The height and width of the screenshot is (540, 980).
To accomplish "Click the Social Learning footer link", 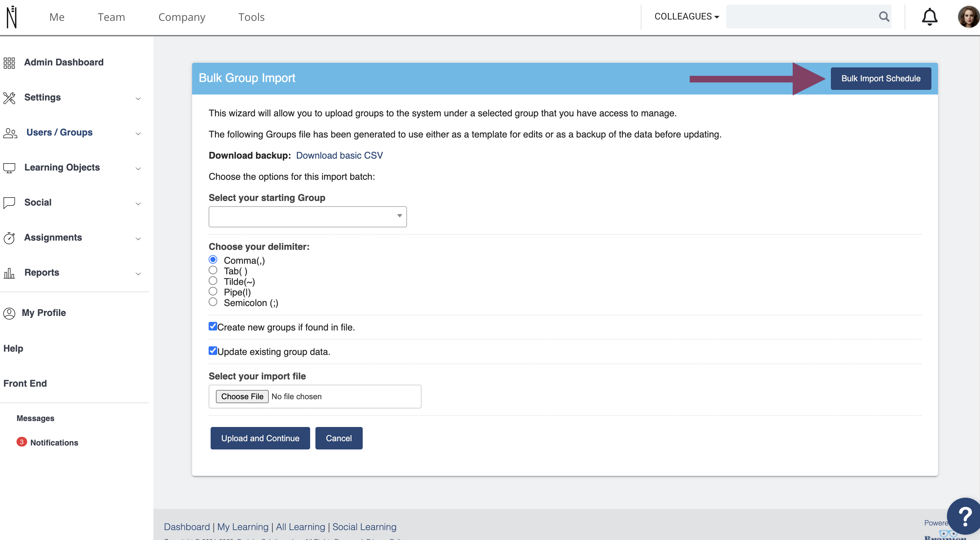I will click(x=364, y=527).
